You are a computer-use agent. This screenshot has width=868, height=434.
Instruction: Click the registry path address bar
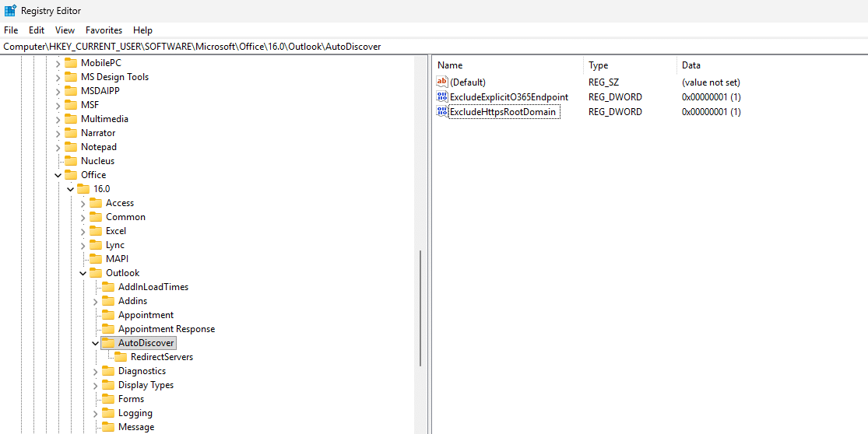coord(434,47)
